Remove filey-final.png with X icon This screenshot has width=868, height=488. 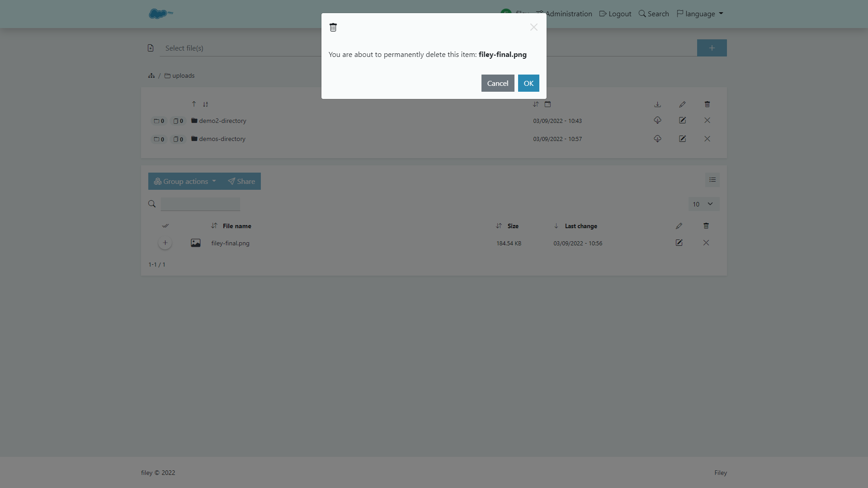point(706,243)
